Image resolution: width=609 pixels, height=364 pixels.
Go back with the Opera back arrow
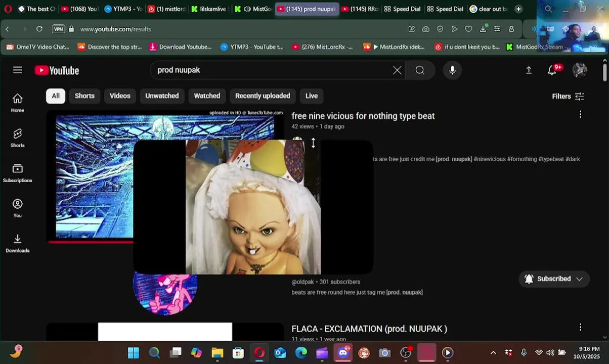[x=7, y=29]
